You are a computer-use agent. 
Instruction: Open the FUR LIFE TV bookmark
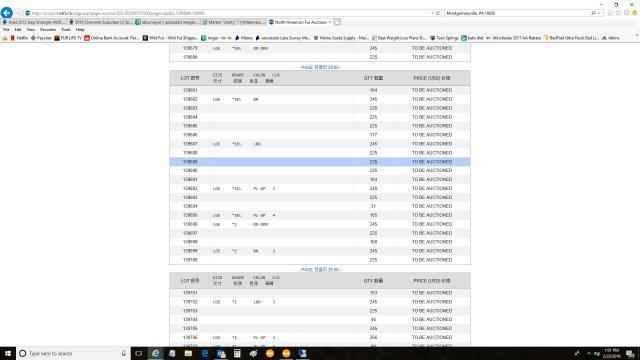pyautogui.click(x=68, y=38)
